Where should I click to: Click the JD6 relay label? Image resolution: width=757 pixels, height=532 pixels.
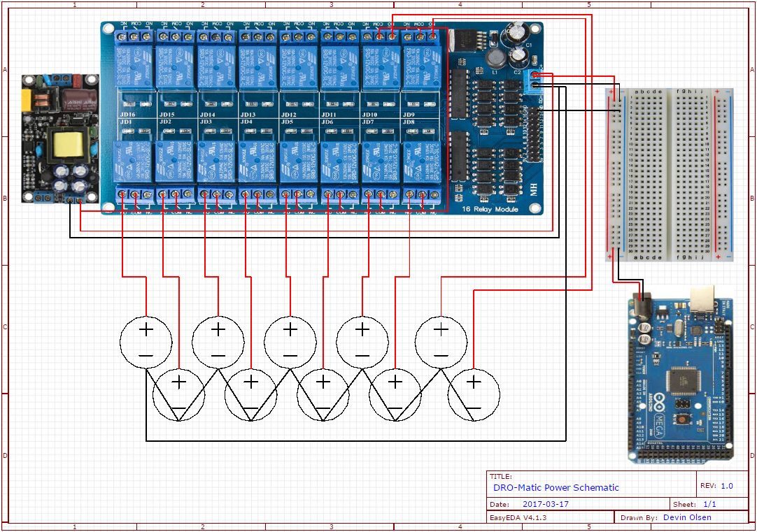(327, 122)
